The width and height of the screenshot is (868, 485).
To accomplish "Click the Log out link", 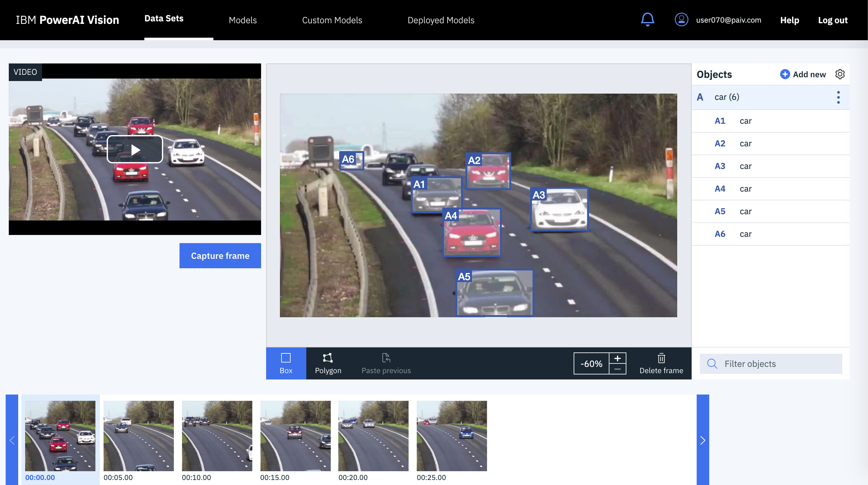I will (832, 20).
